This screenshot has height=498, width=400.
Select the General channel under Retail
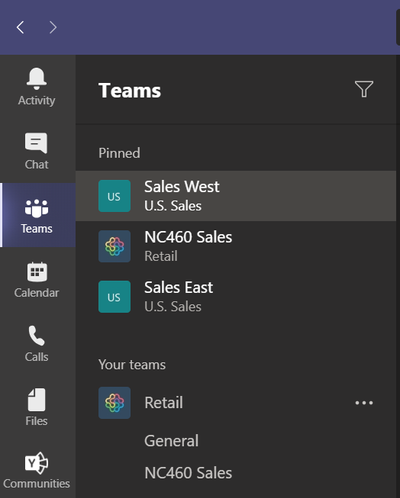(x=171, y=441)
